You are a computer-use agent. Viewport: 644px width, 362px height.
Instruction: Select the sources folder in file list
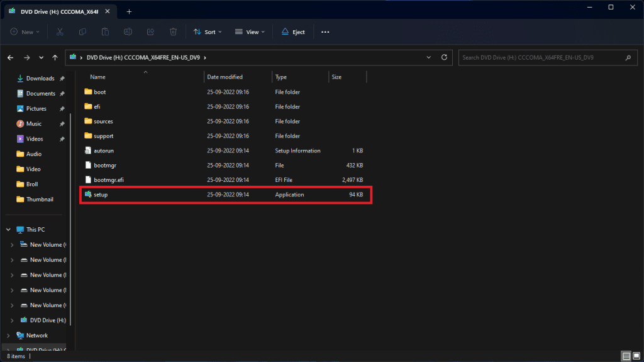[103, 122]
